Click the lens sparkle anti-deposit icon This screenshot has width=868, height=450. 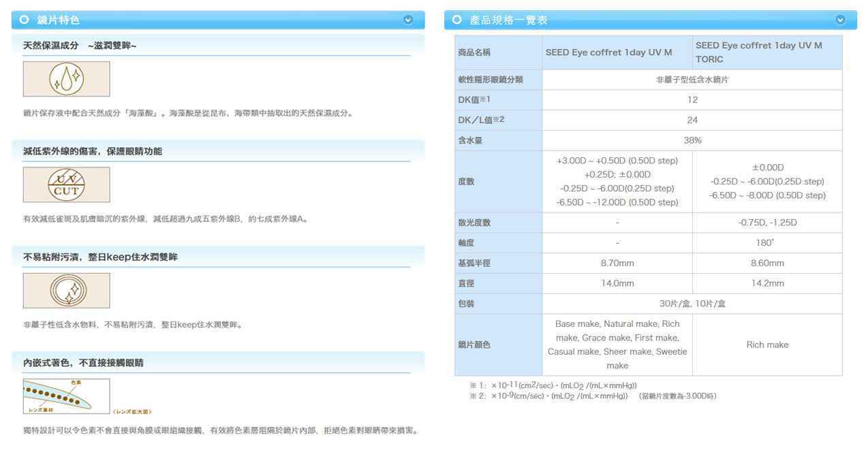[66, 291]
